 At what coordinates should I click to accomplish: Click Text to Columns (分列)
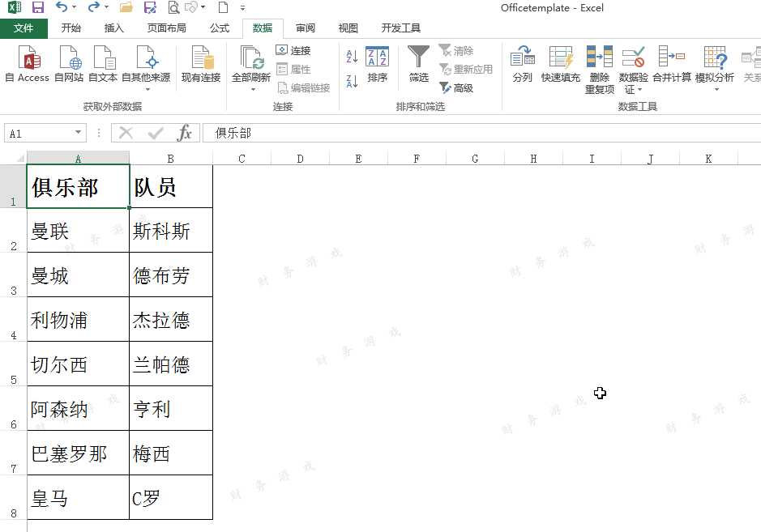tap(523, 64)
